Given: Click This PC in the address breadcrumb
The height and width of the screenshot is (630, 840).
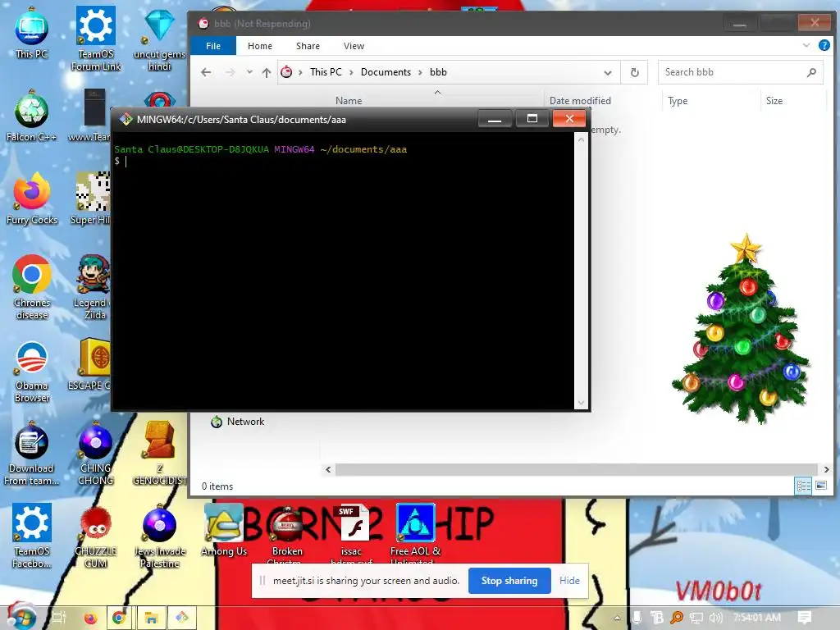Looking at the screenshot, I should pyautogui.click(x=326, y=72).
